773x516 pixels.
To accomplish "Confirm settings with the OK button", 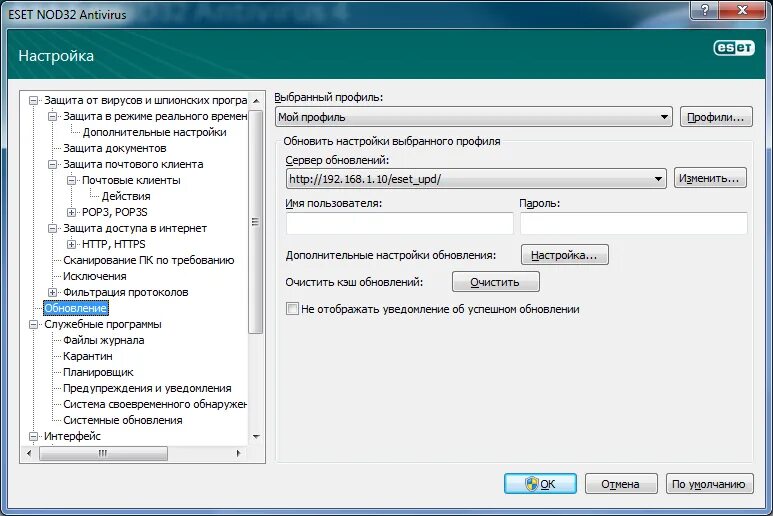I will pos(540,484).
